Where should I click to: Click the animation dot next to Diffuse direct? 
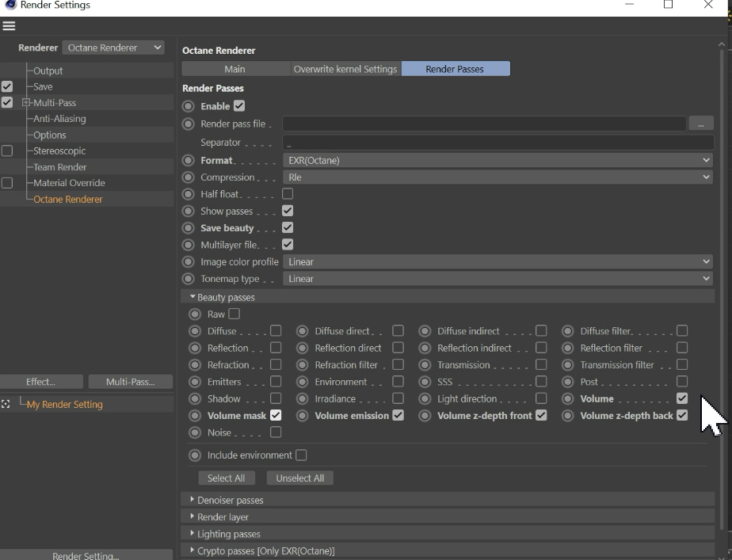pyautogui.click(x=303, y=331)
